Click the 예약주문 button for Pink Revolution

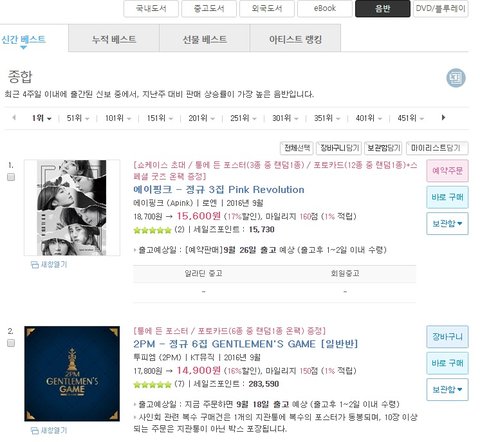coord(447,171)
